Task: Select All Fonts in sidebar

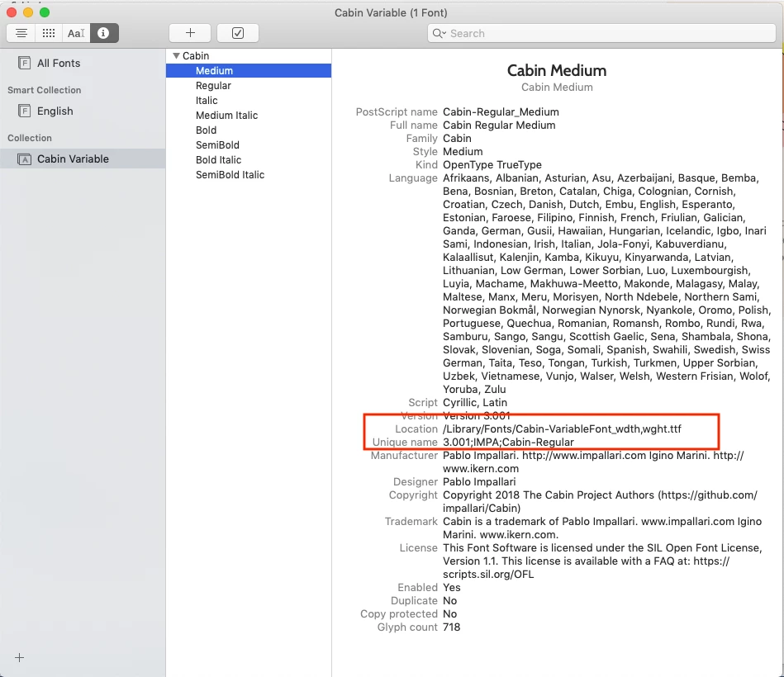Action: point(83,63)
